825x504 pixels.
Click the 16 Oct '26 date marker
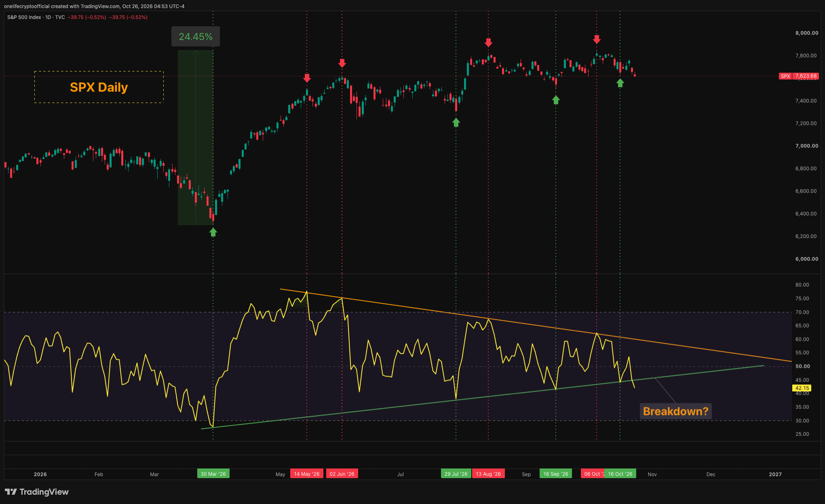point(620,474)
